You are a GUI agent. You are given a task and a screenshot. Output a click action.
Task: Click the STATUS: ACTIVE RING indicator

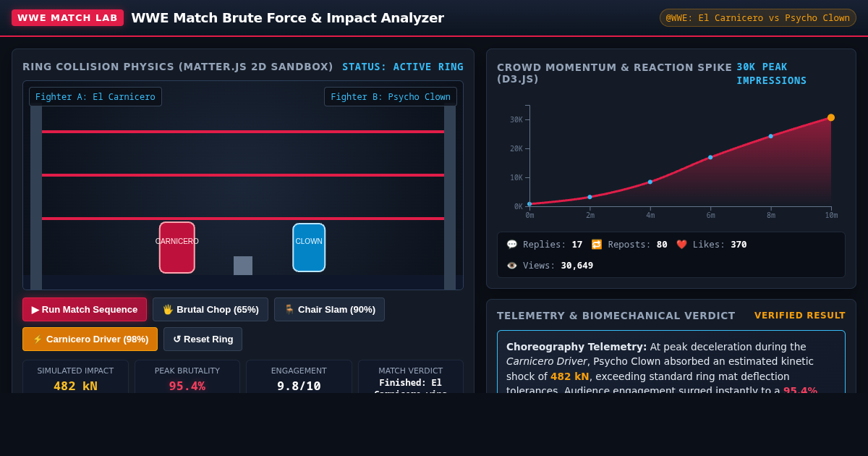[x=403, y=67]
